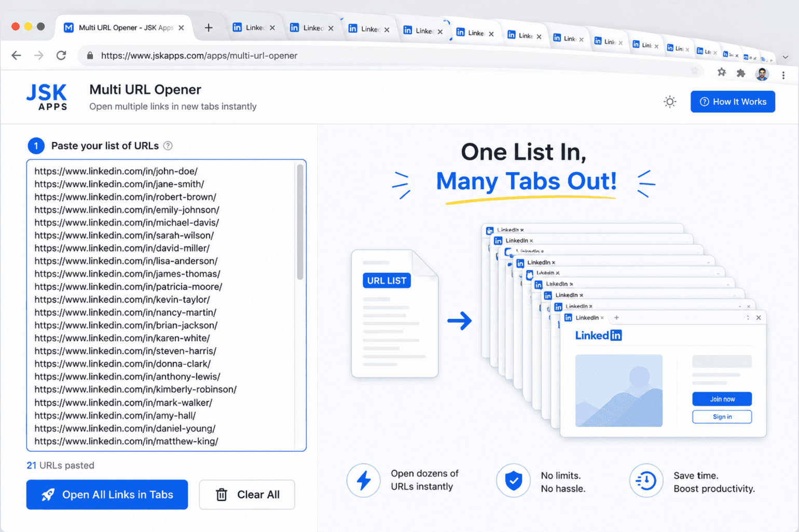Click the shield checkmark feature icon
The width and height of the screenshot is (799, 532).
point(513,481)
